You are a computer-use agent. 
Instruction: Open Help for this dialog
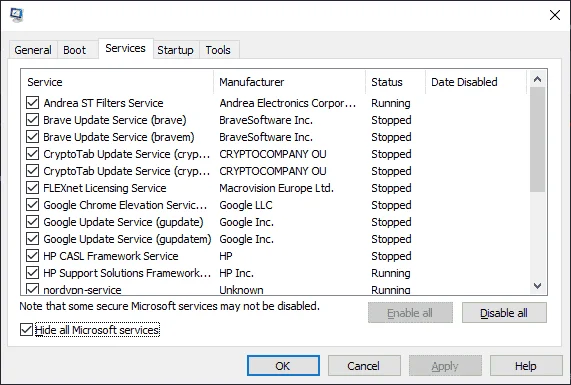(x=526, y=366)
